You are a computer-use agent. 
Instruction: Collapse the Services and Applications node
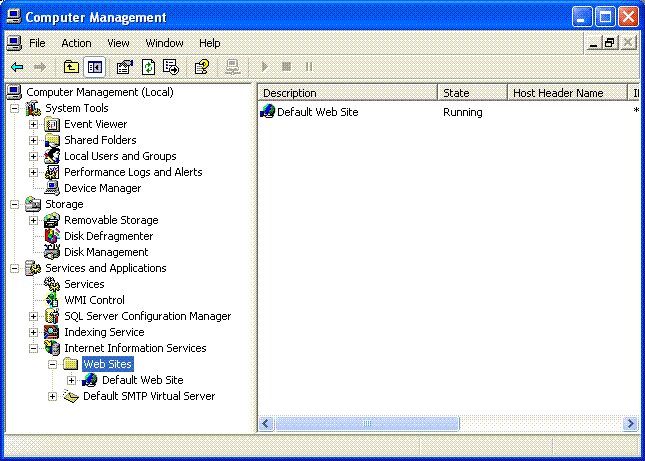(x=14, y=269)
